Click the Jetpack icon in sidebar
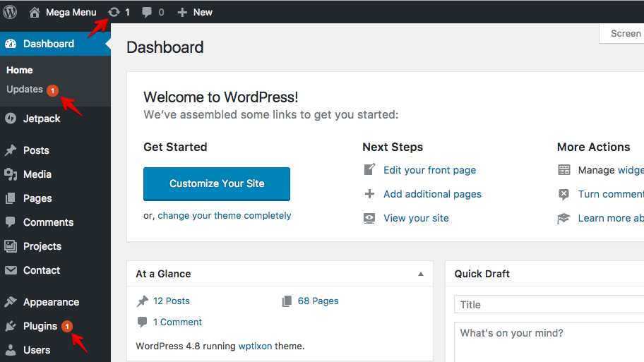 11,119
